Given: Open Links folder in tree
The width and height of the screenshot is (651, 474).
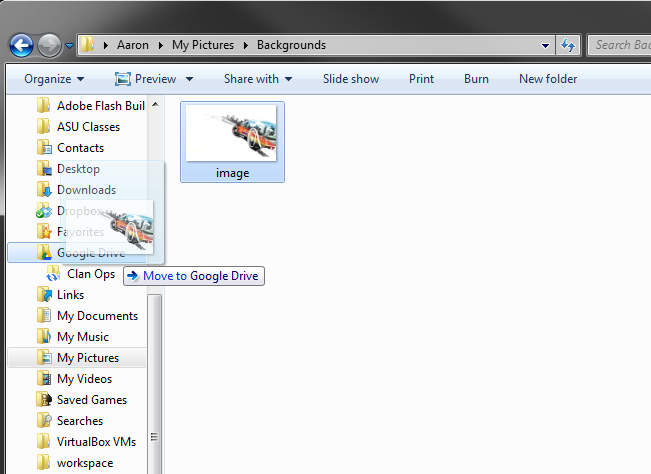Looking at the screenshot, I should (x=71, y=295).
